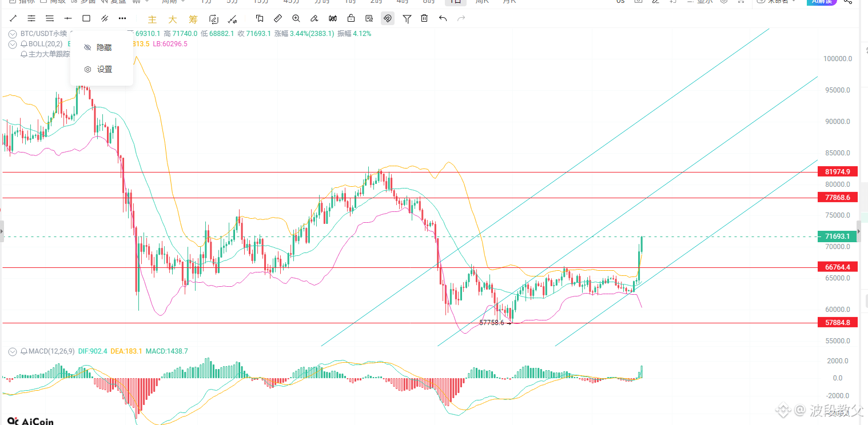Click the MACD(12,26,9) indicator name
Image resolution: width=868 pixels, height=425 pixels.
(51, 351)
